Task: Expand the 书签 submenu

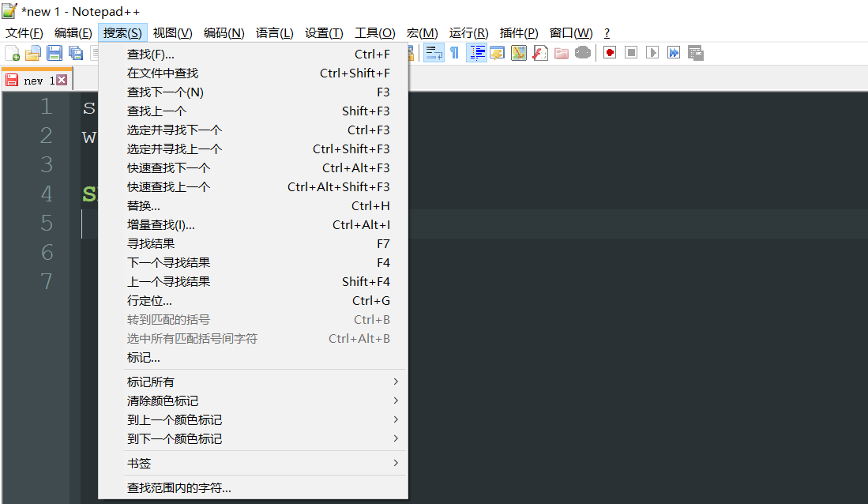Action: 253,463
